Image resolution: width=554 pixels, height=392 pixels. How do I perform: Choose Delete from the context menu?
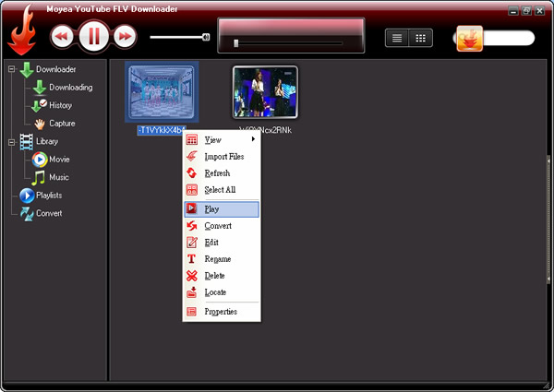coord(222,275)
